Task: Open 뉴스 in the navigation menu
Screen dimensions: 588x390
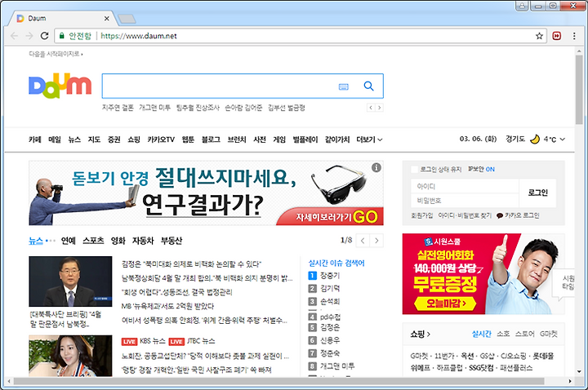Action: tap(74, 140)
